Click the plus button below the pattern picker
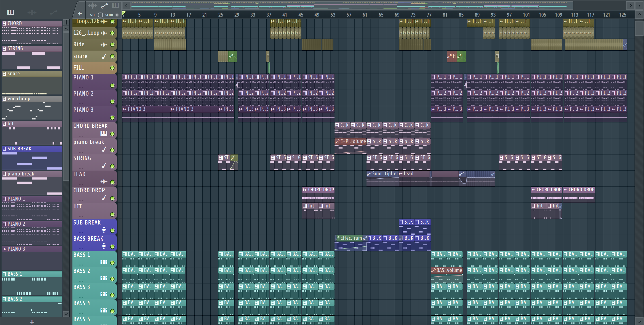644x325 pixels. (x=32, y=322)
